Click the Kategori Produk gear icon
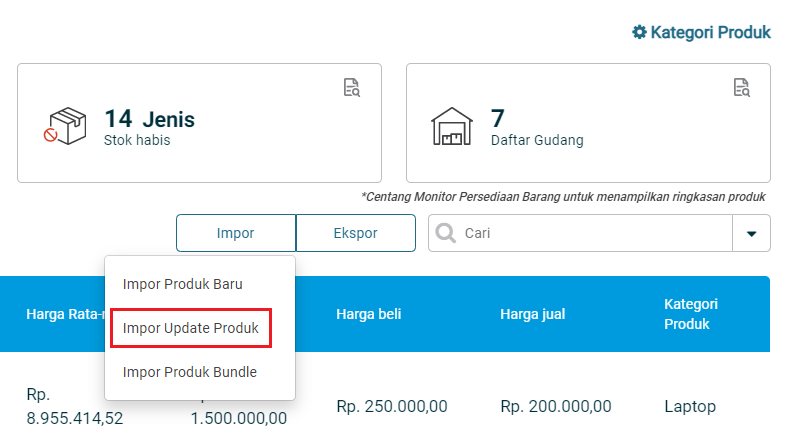Screen dimensions: 806x446 point(639,32)
